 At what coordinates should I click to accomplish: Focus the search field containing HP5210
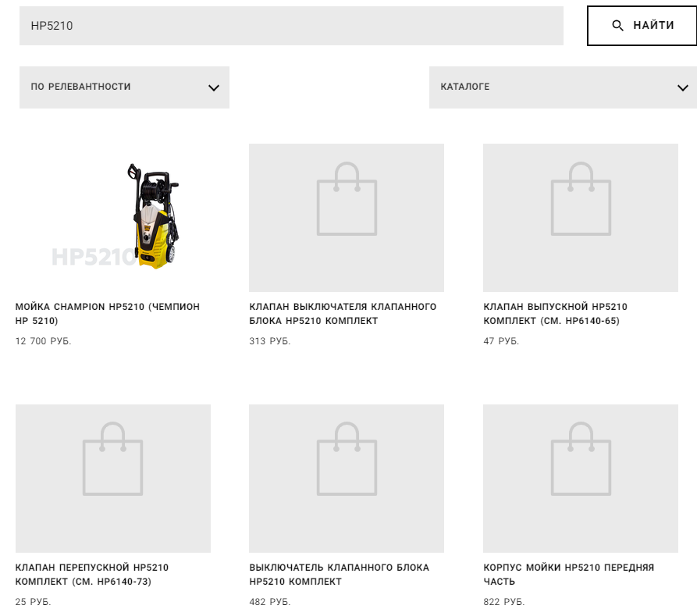291,26
